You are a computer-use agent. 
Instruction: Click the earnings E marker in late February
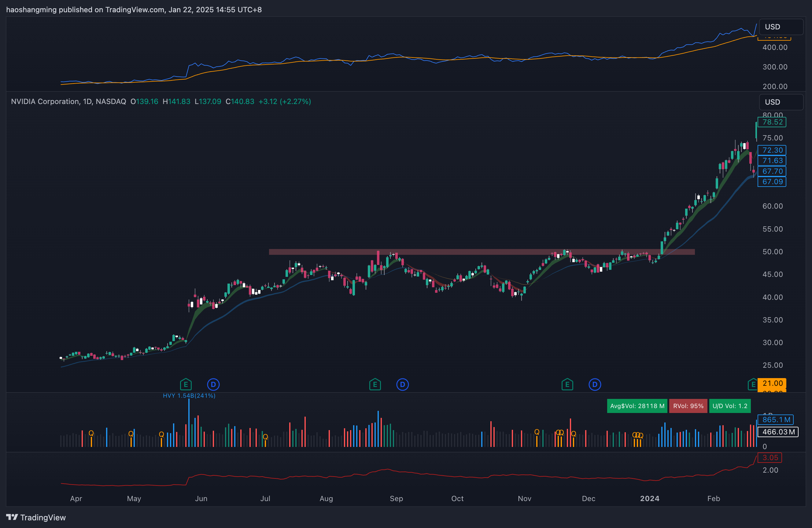(x=752, y=385)
